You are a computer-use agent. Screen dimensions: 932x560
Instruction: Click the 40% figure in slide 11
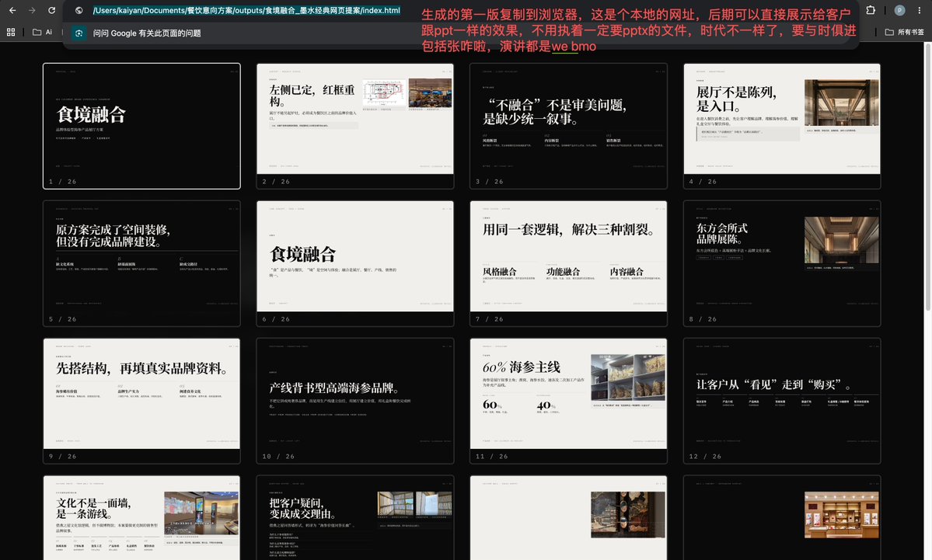pyautogui.click(x=546, y=405)
